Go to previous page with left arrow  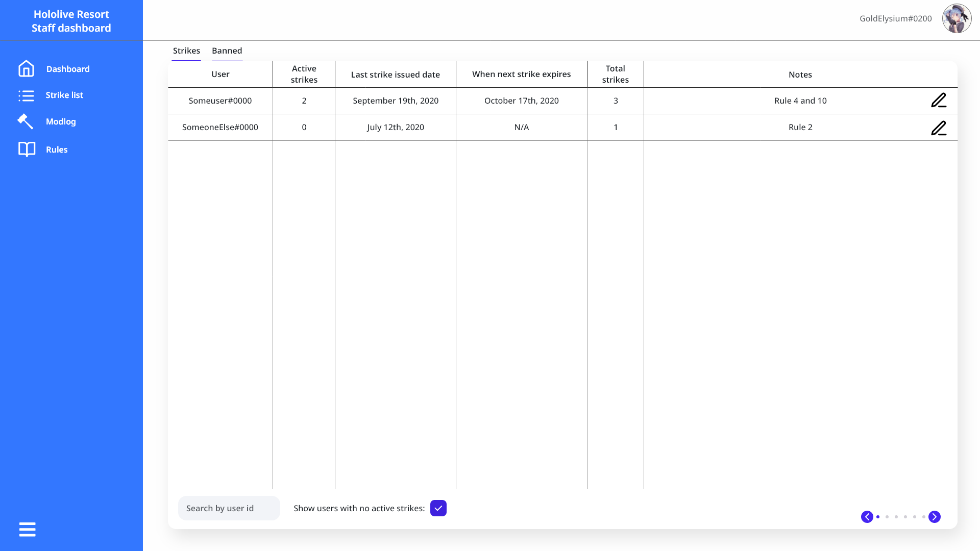[x=867, y=517]
